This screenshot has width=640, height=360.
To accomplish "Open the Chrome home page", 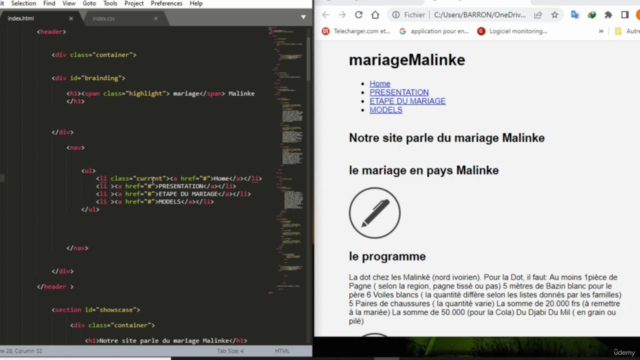I will pyautogui.click(x=375, y=15).
